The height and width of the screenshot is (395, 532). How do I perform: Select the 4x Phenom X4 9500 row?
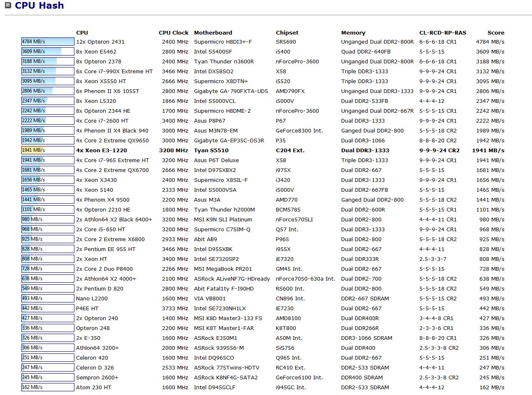(x=263, y=200)
